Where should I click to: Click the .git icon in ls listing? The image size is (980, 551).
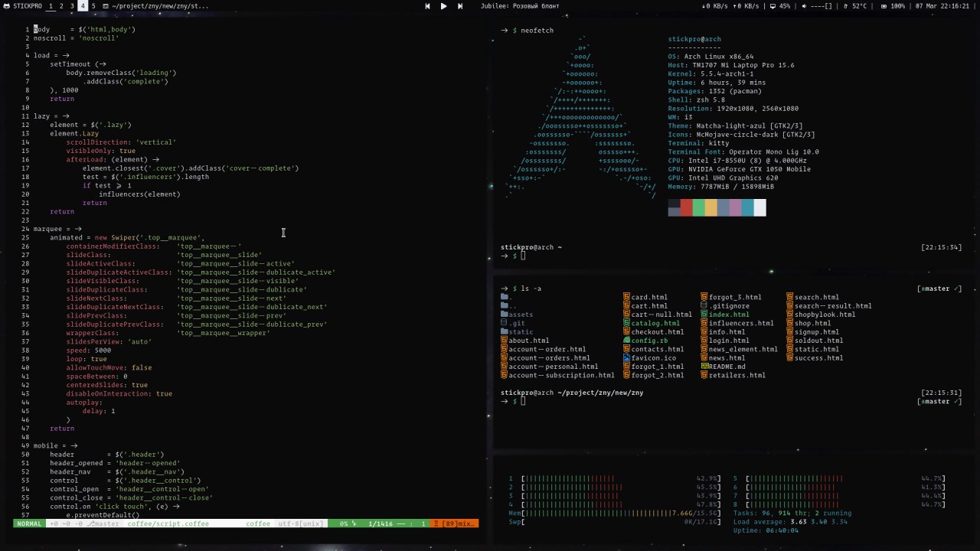pos(504,323)
